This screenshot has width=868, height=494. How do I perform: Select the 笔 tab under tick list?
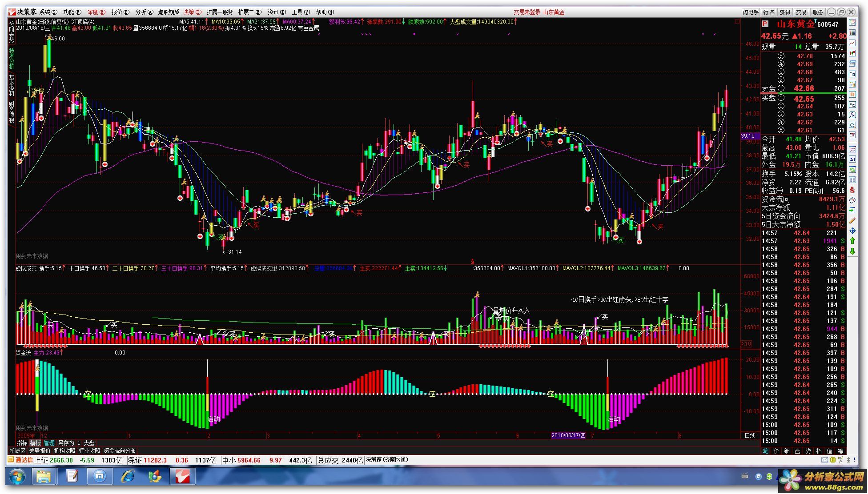[x=765, y=451]
